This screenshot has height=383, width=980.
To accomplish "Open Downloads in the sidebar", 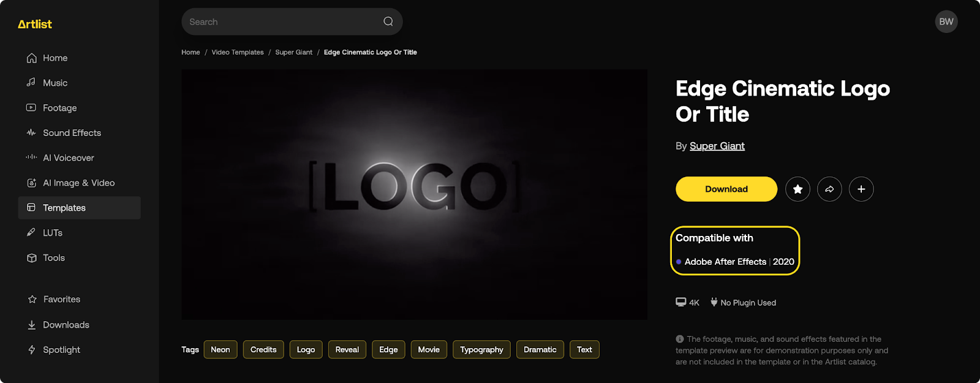I will tap(66, 325).
